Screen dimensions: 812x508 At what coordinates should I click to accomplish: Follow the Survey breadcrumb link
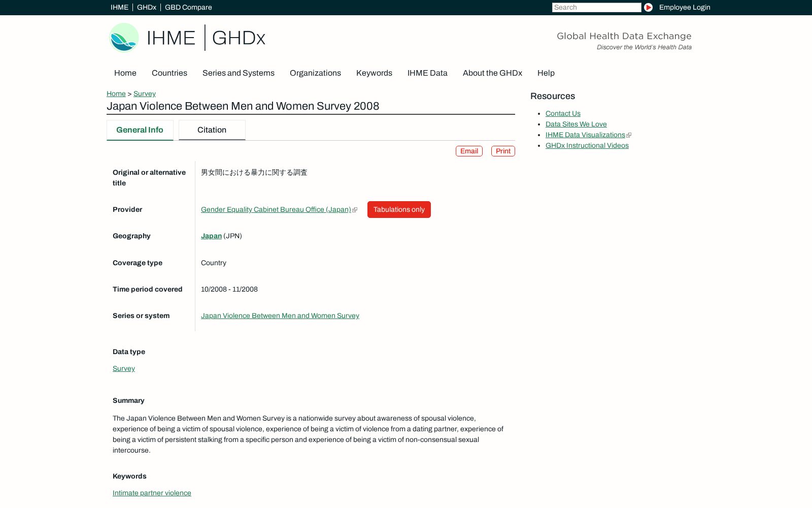145,93
